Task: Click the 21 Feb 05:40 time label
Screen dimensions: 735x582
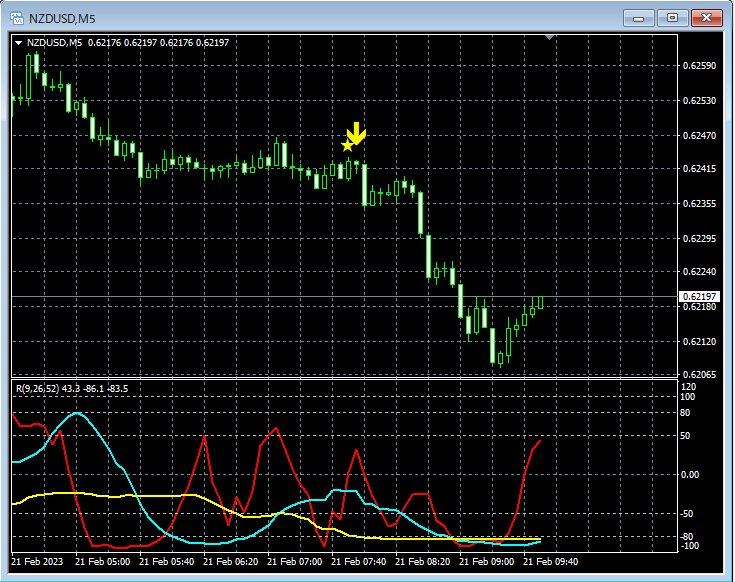Action: [x=166, y=561]
